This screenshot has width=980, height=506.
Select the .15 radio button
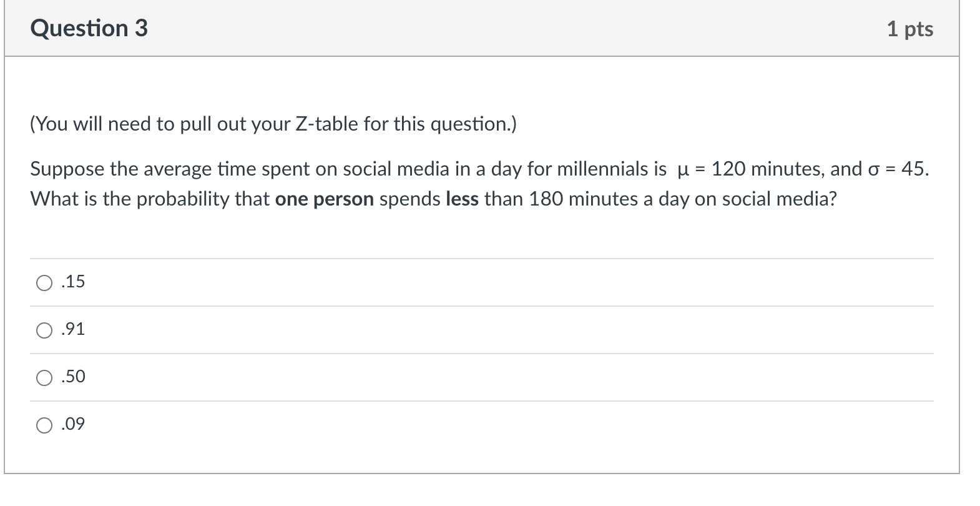[x=44, y=282]
